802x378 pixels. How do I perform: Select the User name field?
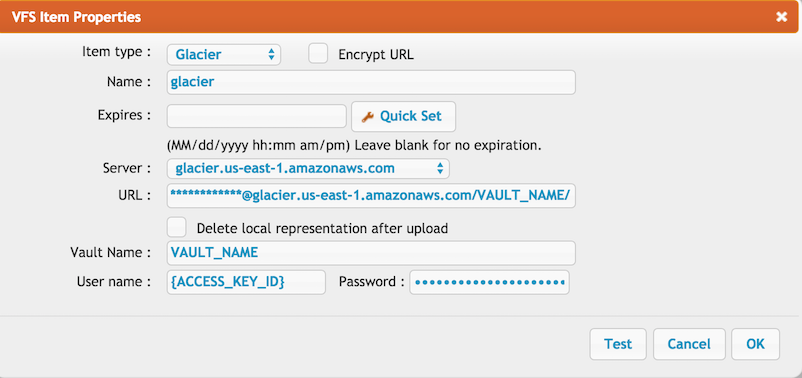246,282
